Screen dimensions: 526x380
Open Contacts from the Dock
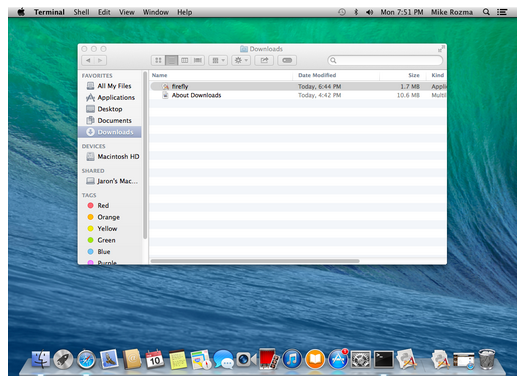(x=132, y=359)
